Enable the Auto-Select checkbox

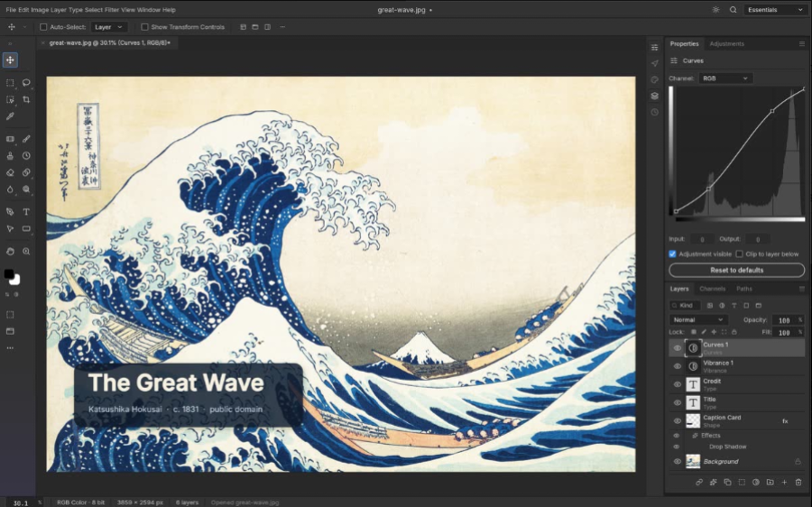[43, 27]
